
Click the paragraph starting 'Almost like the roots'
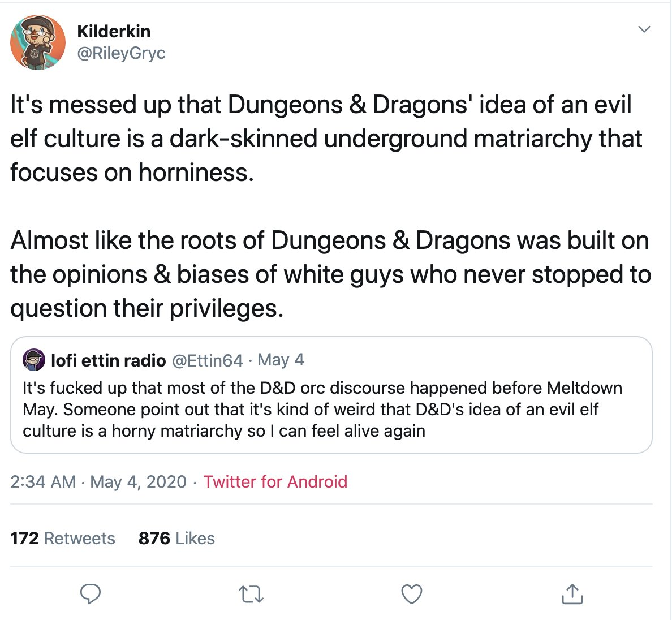pos(330,274)
